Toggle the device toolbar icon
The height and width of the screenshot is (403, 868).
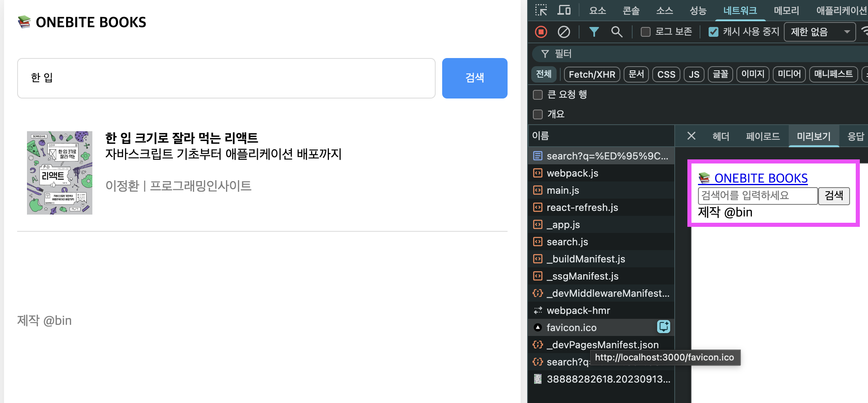(564, 10)
